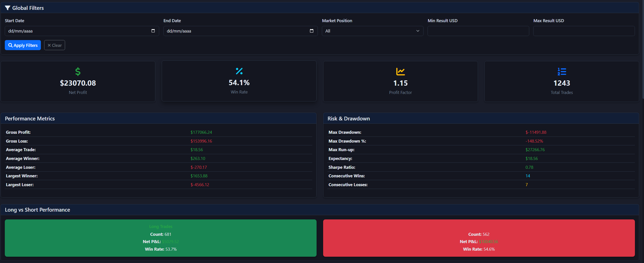Click the page's vertical scrollbar

point(642,50)
